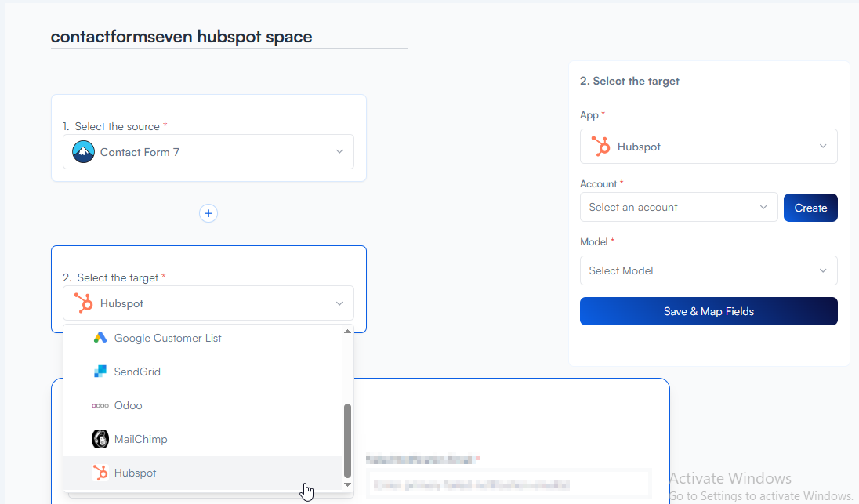Expand the App dropdown chevron
The image size is (859, 504).
[x=823, y=147]
